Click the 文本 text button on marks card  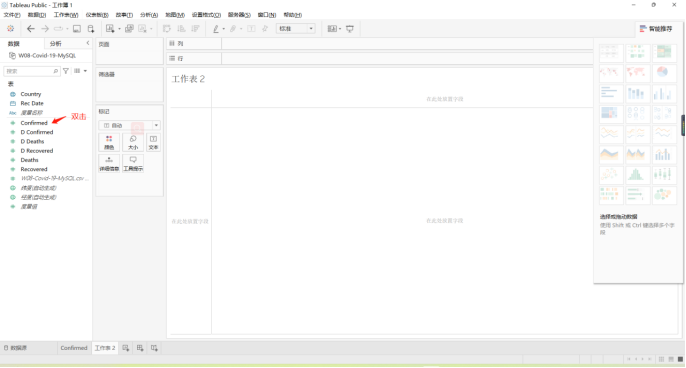tap(153, 143)
